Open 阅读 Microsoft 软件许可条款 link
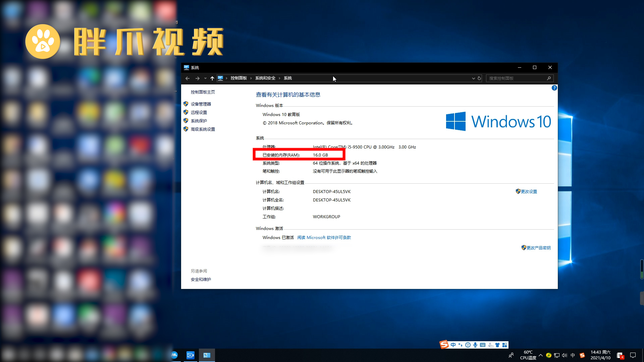The height and width of the screenshot is (362, 644). tap(324, 238)
